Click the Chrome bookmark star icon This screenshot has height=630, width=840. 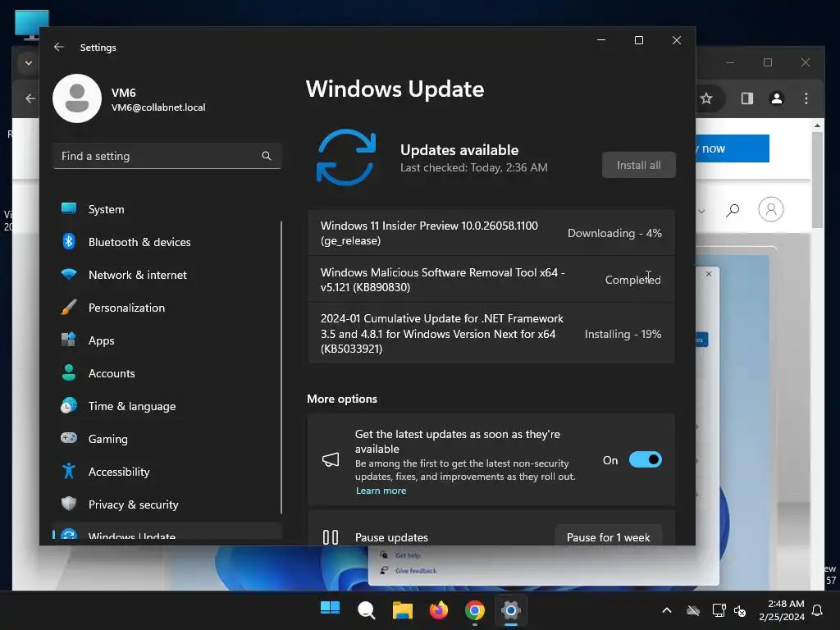tap(706, 98)
